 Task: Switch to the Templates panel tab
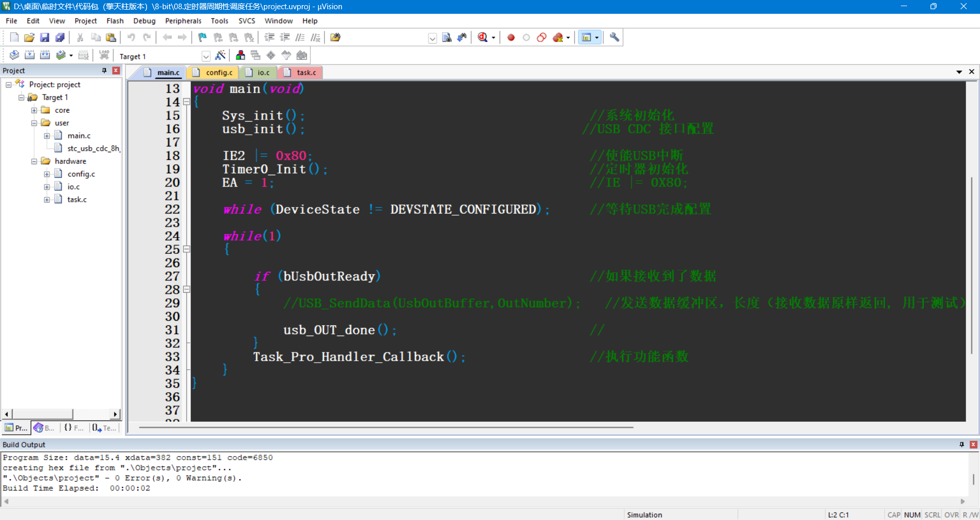pos(104,428)
